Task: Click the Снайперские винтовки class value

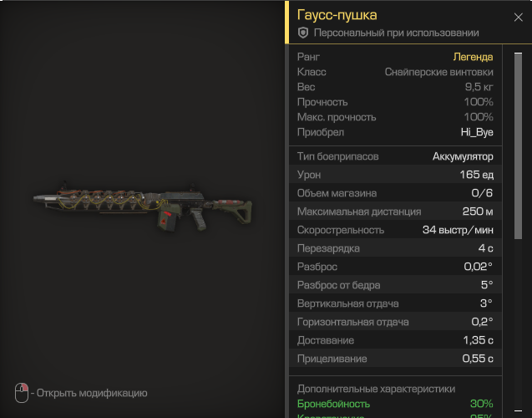Action: pos(438,72)
